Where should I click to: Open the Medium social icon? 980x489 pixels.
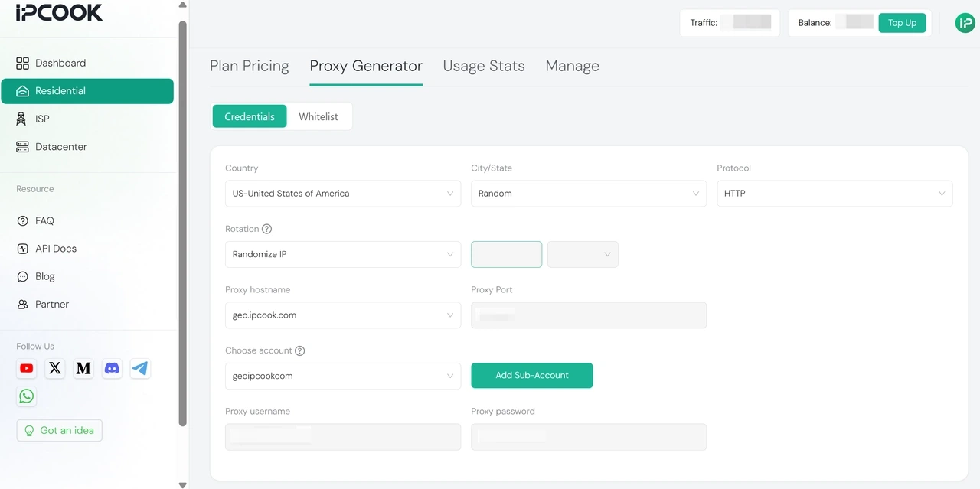click(83, 368)
